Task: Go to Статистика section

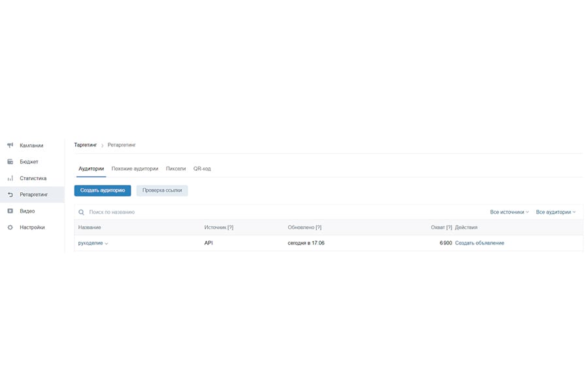Action: (32, 178)
